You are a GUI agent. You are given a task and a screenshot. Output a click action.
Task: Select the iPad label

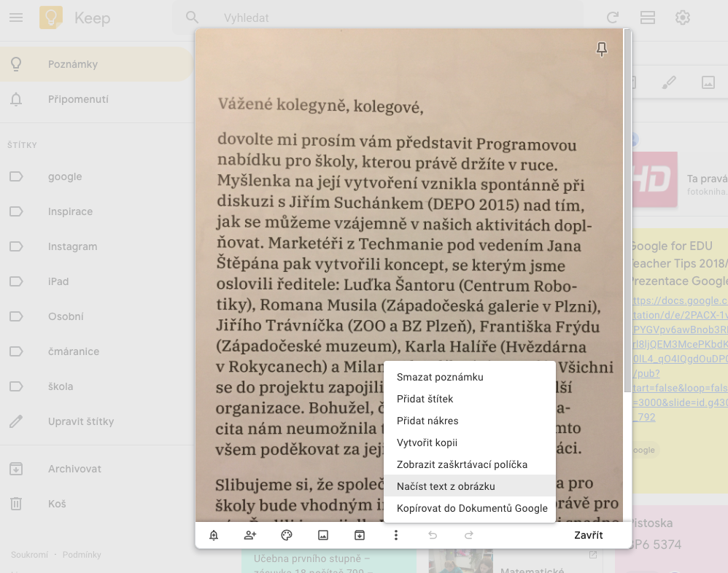click(96, 281)
